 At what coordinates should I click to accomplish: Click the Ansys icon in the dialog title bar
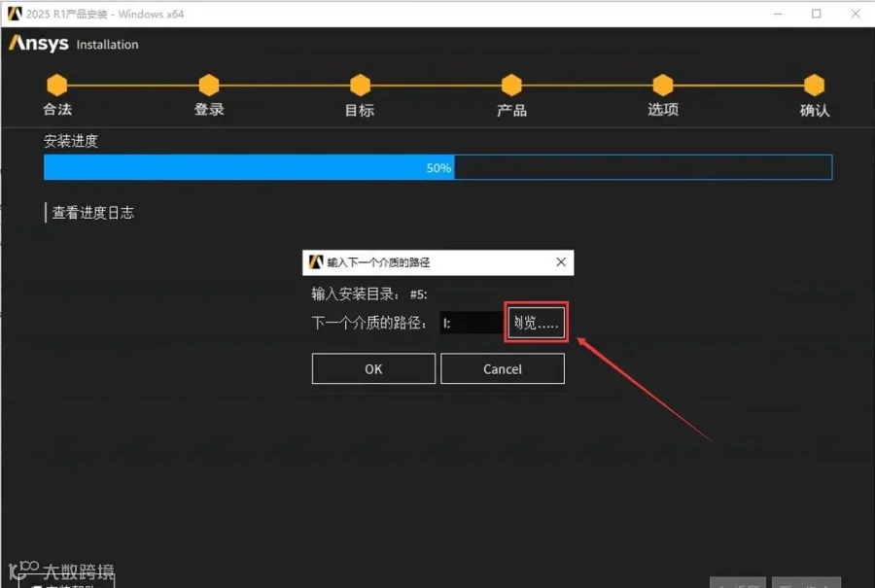tap(316, 261)
